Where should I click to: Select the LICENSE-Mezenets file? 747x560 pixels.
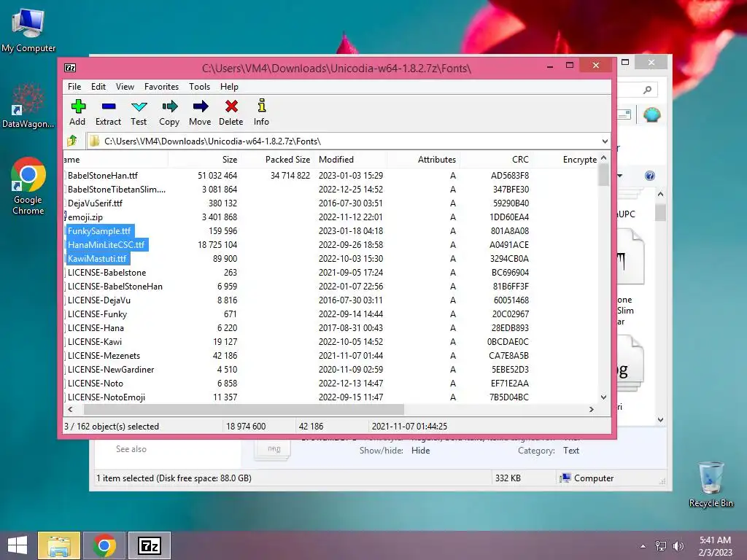point(104,356)
